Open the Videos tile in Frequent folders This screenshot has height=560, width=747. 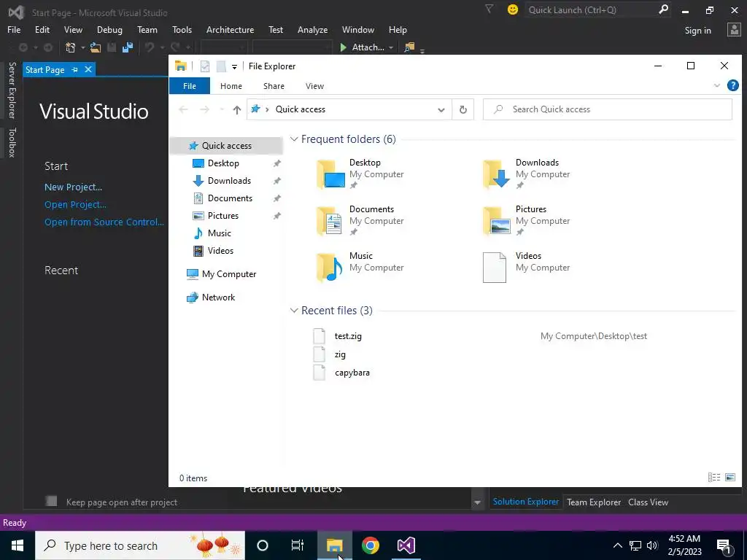[528, 267]
